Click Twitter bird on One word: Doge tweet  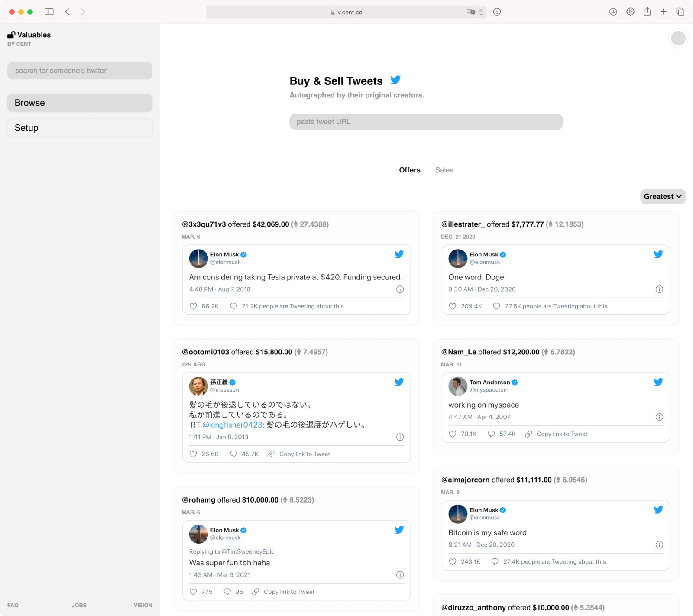(658, 254)
